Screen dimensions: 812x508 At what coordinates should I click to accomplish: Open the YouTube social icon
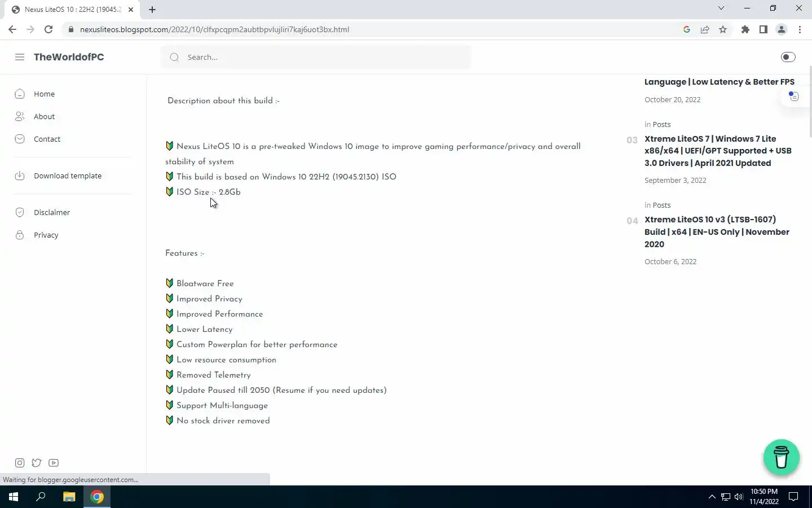click(54, 463)
